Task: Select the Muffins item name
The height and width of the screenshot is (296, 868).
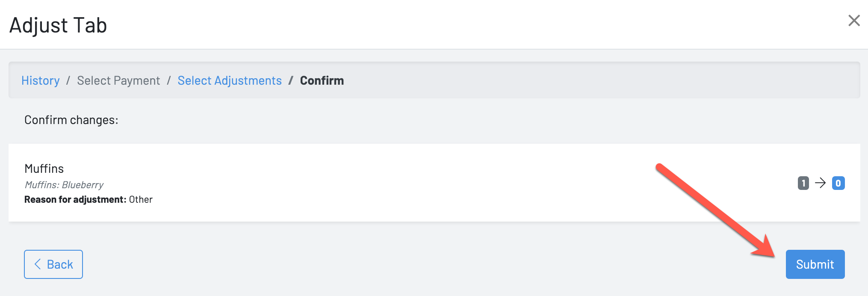Action: pyautogui.click(x=44, y=169)
